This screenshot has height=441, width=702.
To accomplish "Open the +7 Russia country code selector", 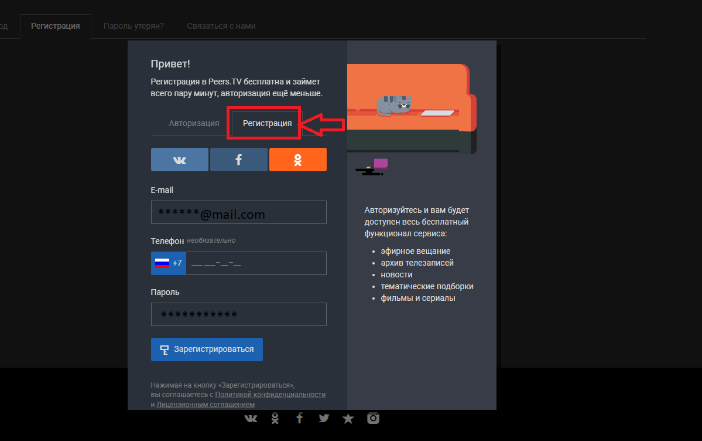I will 168,263.
